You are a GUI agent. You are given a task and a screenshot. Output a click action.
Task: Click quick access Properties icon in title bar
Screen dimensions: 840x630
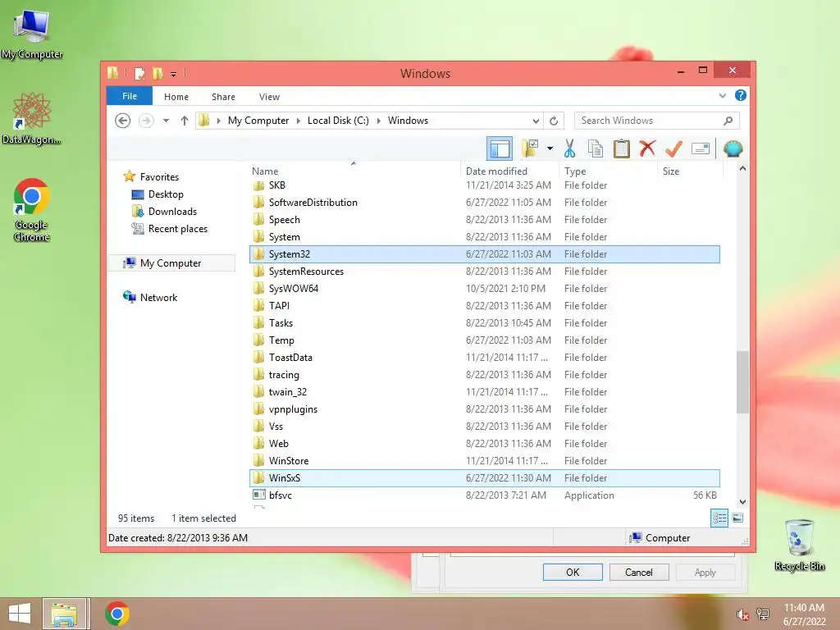(139, 73)
